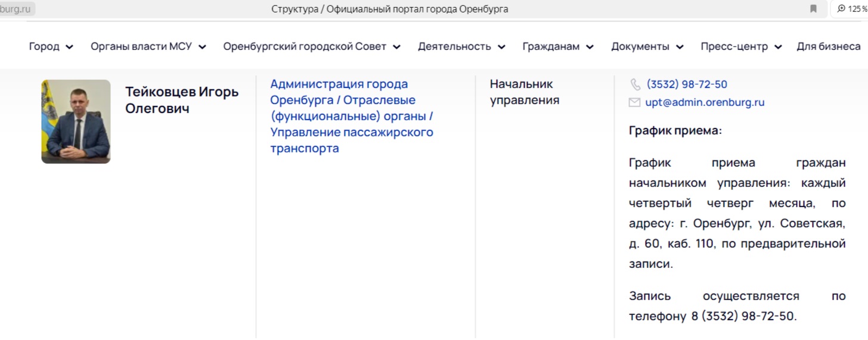The image size is (868, 340).
Task: Expand the chevron next to Город
Action: 70,47
